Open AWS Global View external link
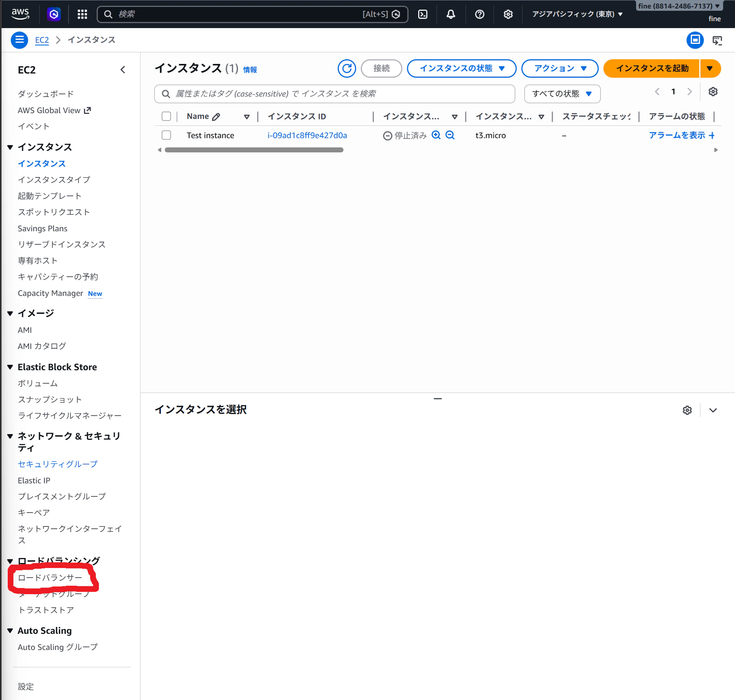Screen dimensions: 735x700 pos(54,110)
